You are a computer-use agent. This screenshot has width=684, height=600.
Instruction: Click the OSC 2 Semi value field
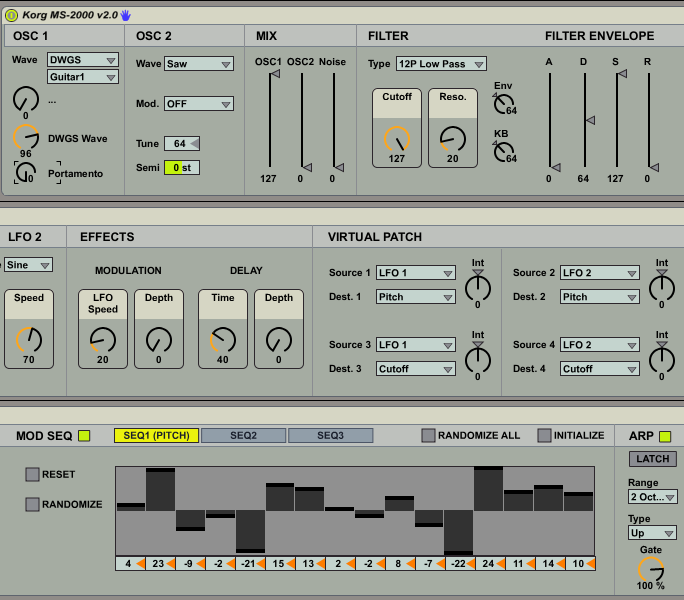(182, 167)
